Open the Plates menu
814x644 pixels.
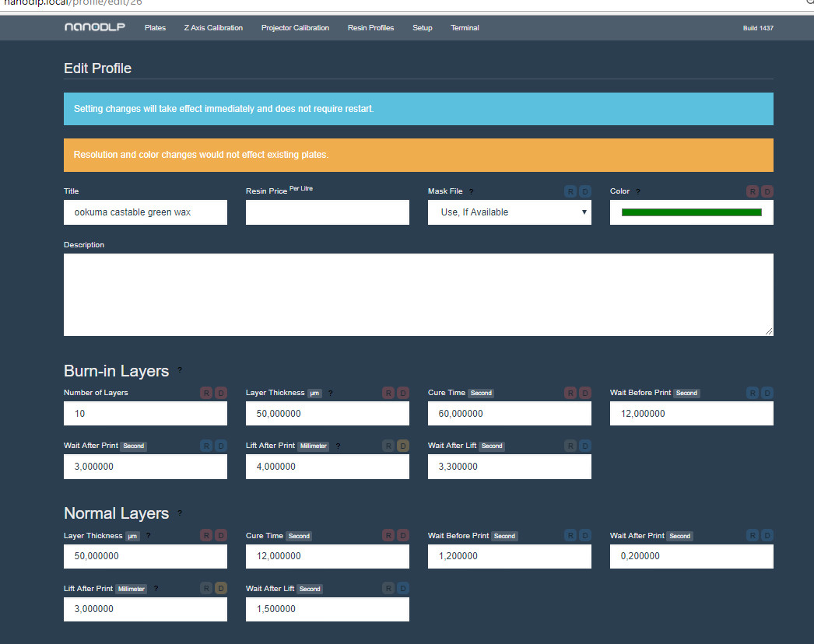tap(155, 27)
